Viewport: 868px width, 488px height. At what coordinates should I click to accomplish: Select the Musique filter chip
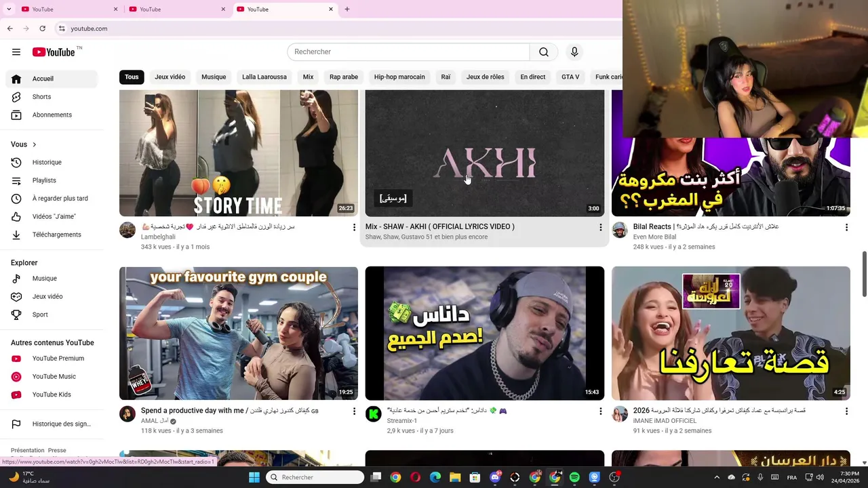214,77
